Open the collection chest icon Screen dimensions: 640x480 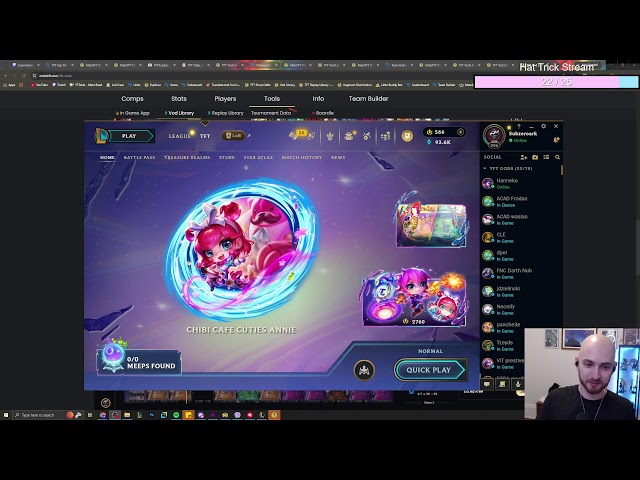click(349, 136)
